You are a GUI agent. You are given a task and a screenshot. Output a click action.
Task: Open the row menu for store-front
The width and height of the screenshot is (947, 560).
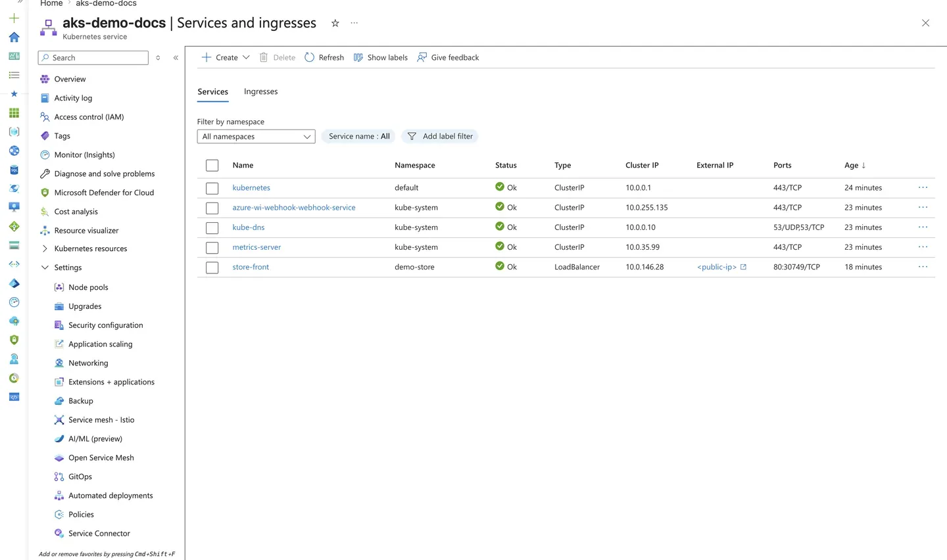[x=923, y=267]
